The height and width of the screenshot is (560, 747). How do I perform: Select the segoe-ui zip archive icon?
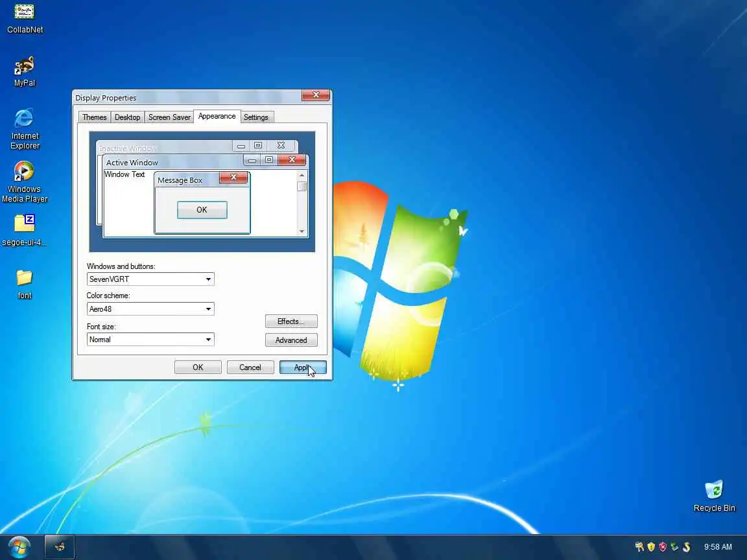pyautogui.click(x=24, y=231)
